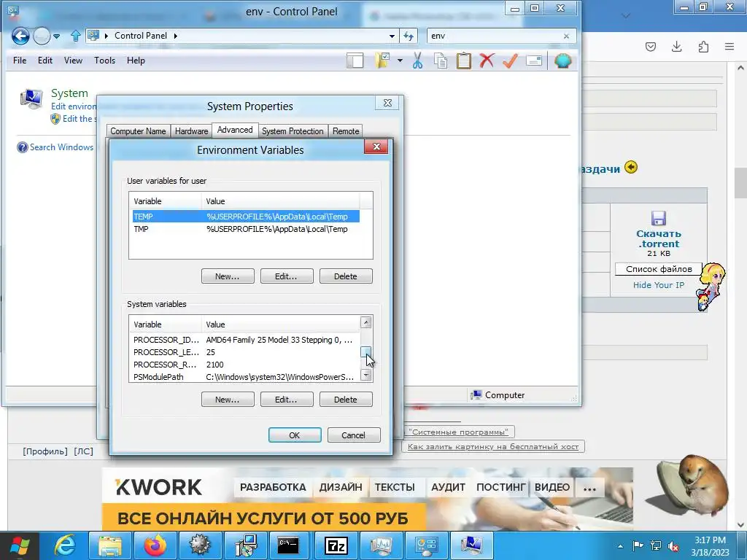Launch Internet Explorer from taskbar
The height and width of the screenshot is (560, 747).
point(65,545)
